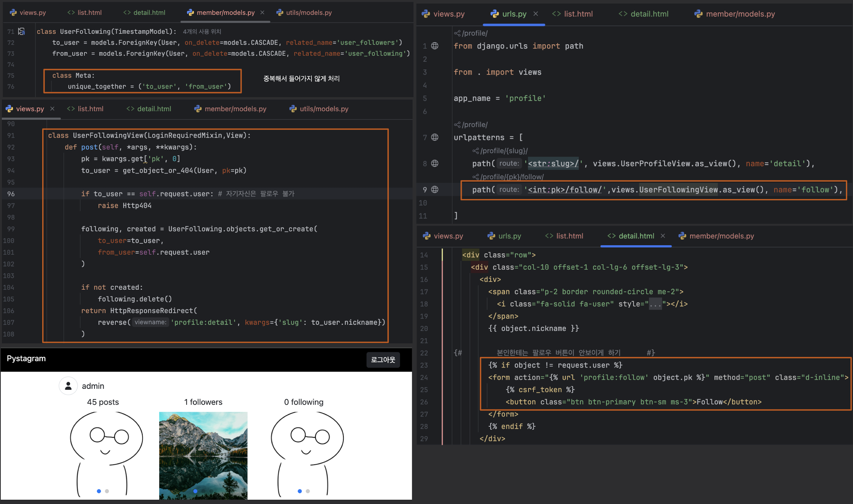Viewport: 853px width, 504px height.
Task: Click the globe gutter icon beside urlpatterns
Action: tap(435, 137)
